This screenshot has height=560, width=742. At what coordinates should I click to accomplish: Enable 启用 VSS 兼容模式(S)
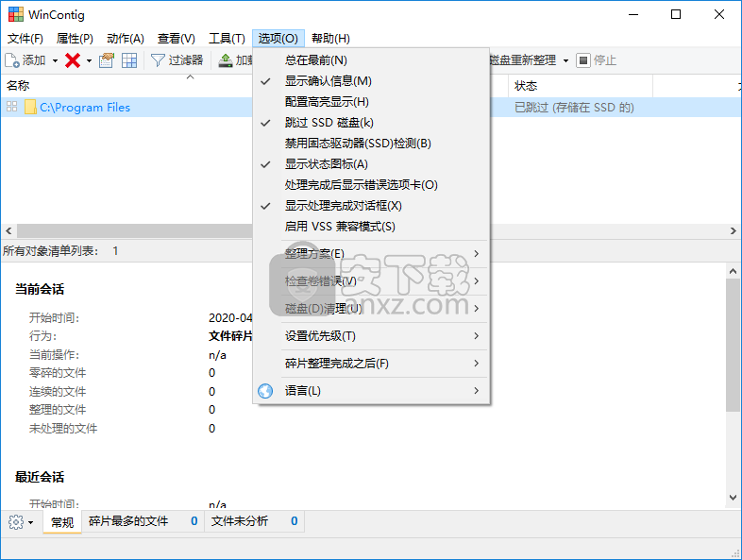(x=372, y=227)
